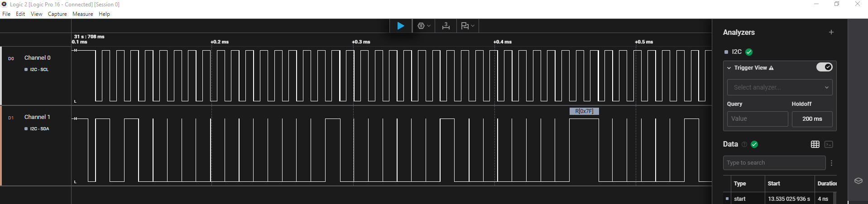Viewport: 868px width, 204px height.
Task: Add a new analyzer with the plus icon
Action: point(831,32)
